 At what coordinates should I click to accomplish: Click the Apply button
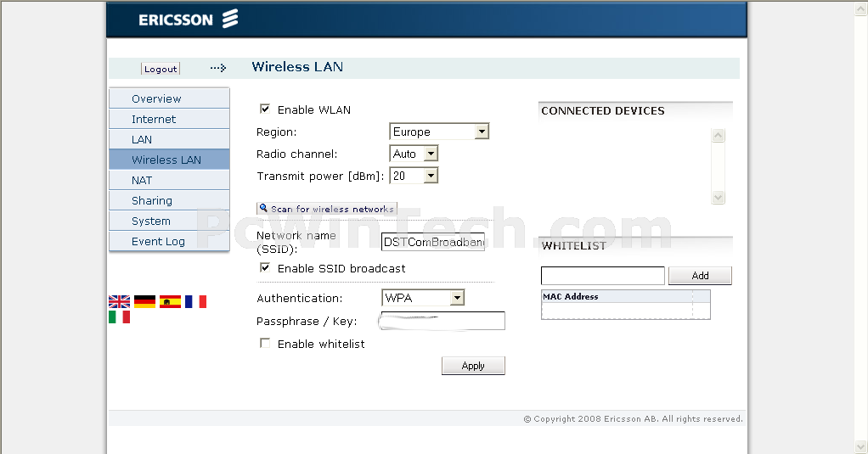point(473,366)
